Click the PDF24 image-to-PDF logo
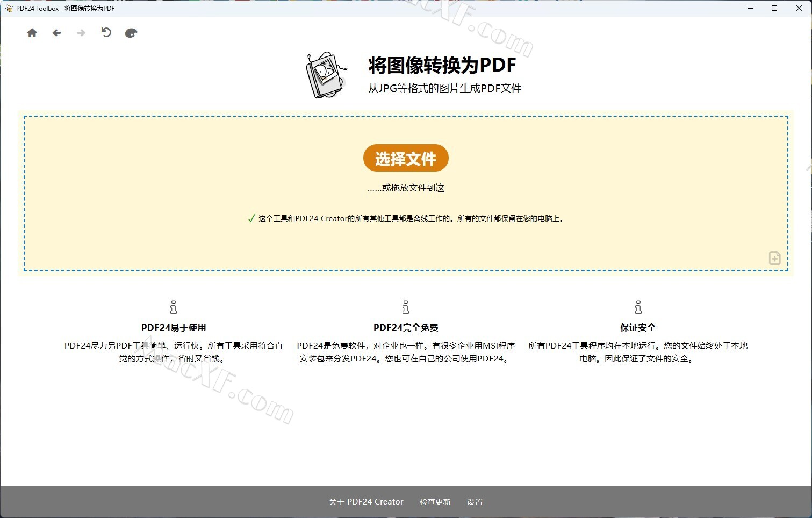The height and width of the screenshot is (518, 812). tap(326, 75)
